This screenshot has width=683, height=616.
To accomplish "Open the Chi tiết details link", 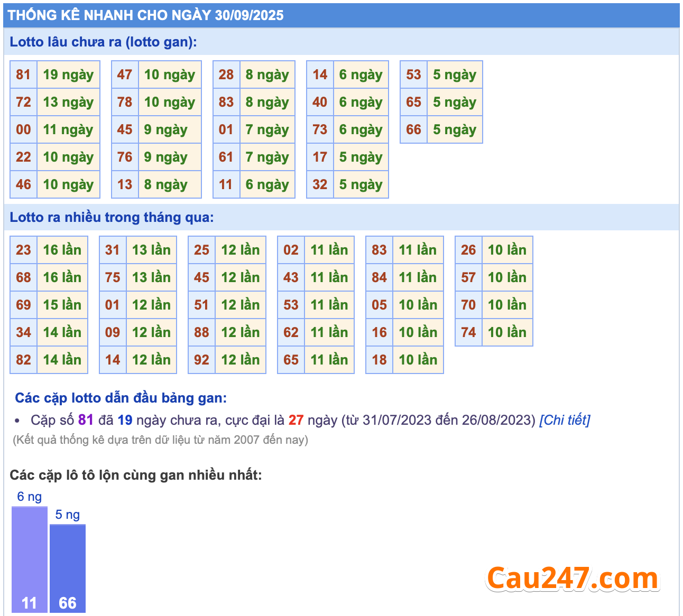I will pyautogui.click(x=564, y=420).
